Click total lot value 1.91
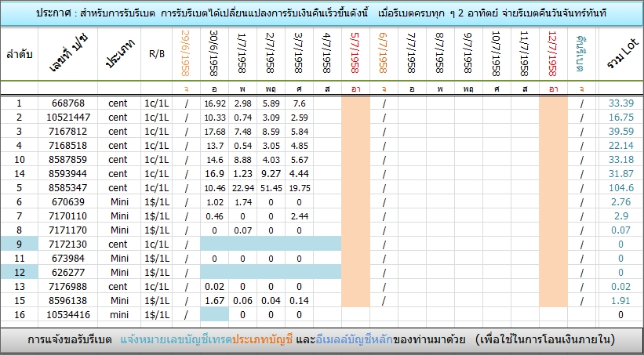This screenshot has height=355, width=644. (621, 301)
